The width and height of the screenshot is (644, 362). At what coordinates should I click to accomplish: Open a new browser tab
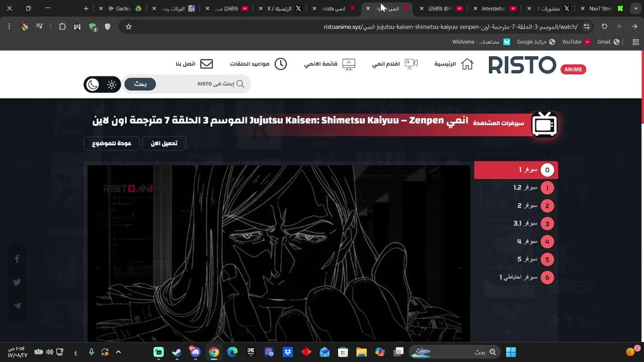[x=86, y=9]
